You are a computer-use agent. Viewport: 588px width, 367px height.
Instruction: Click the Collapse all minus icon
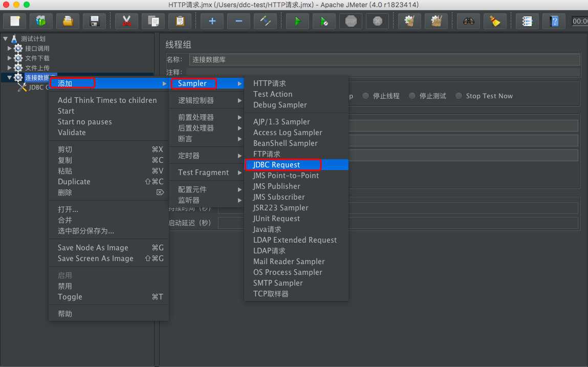click(239, 21)
